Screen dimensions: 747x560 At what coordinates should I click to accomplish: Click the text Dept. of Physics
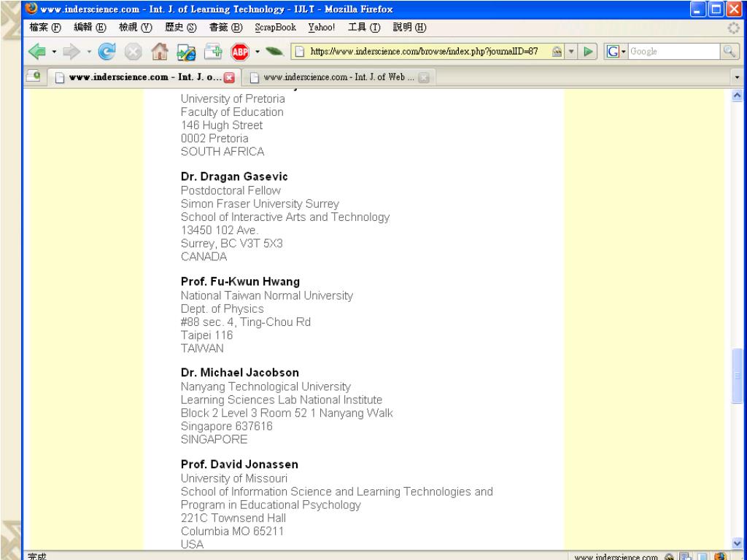pyautogui.click(x=222, y=309)
